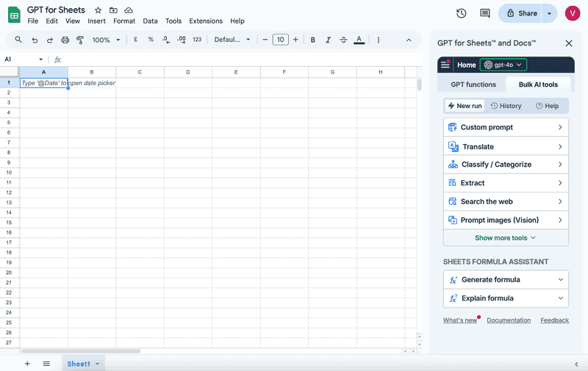The image size is (588, 371).
Task: Open the name box dropdown arrow
Action: 41,60
